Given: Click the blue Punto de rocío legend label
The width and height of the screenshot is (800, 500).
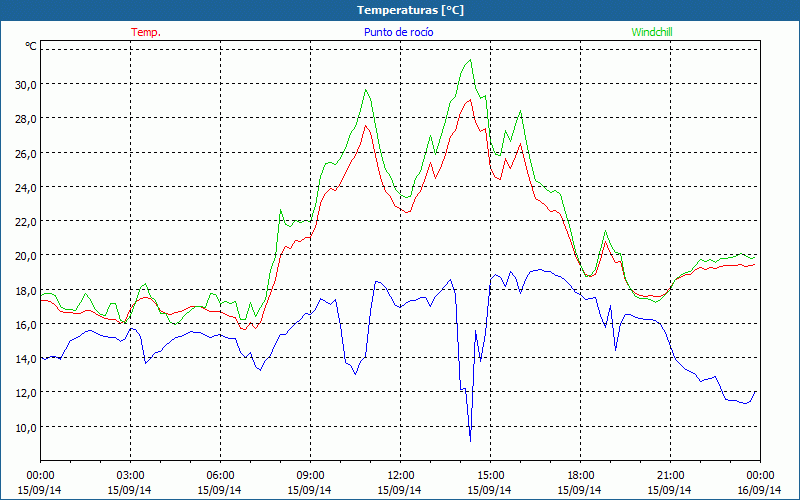Looking at the screenshot, I should pyautogui.click(x=398, y=32).
